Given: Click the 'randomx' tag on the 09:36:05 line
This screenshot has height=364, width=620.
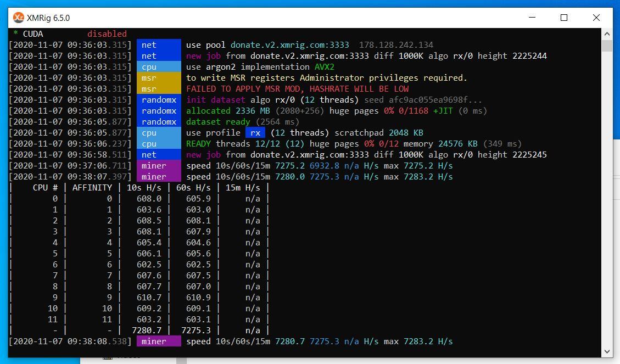Looking at the screenshot, I should 159,122.
